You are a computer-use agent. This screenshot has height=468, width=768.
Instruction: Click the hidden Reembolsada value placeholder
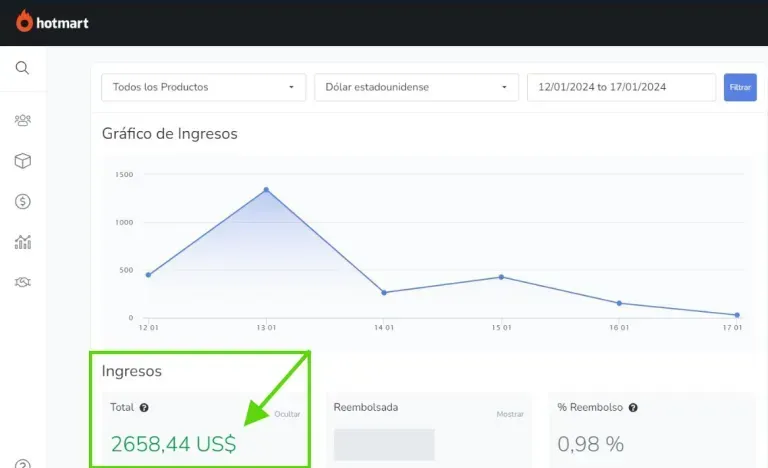point(384,444)
